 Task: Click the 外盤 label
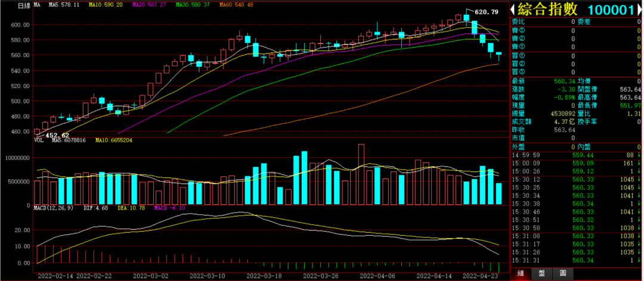click(518, 146)
